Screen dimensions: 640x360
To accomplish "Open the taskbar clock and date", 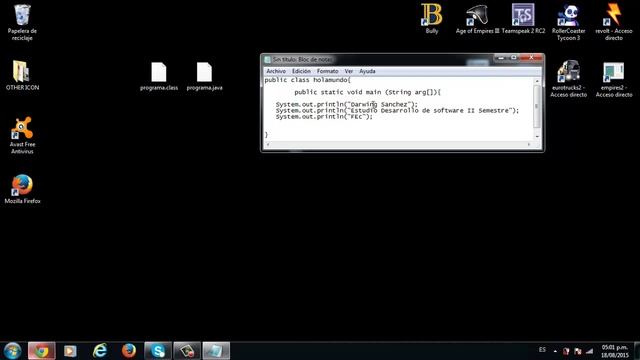I will 614,351.
